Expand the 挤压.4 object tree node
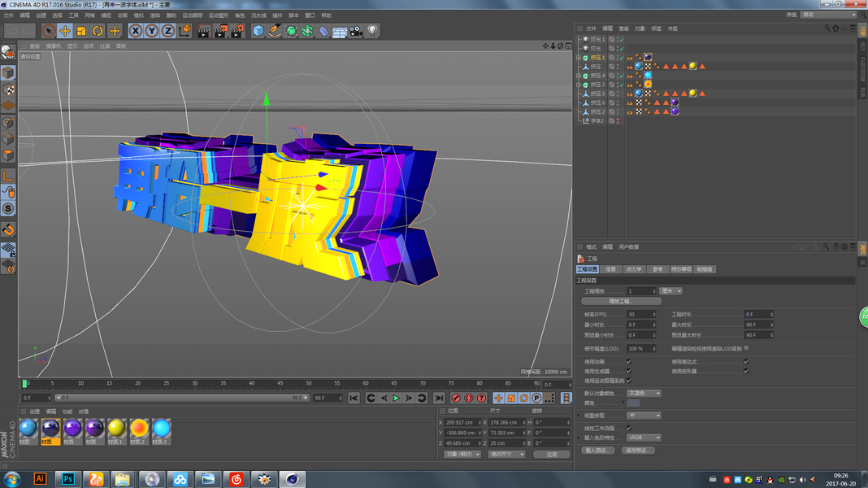The image size is (868, 488). click(x=579, y=76)
